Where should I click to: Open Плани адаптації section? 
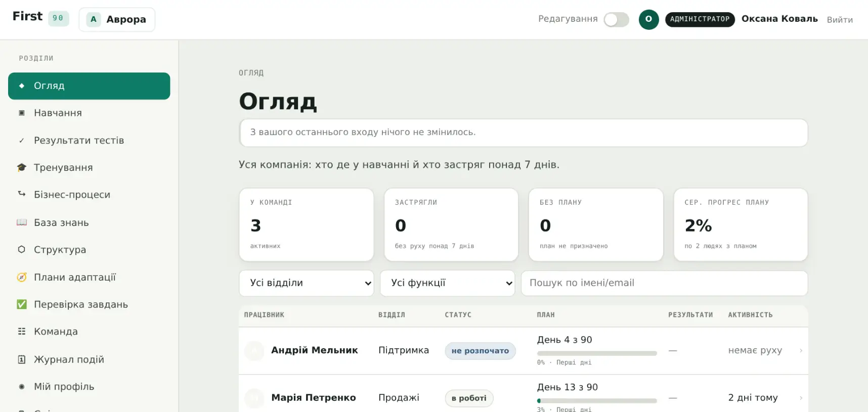tap(89, 277)
